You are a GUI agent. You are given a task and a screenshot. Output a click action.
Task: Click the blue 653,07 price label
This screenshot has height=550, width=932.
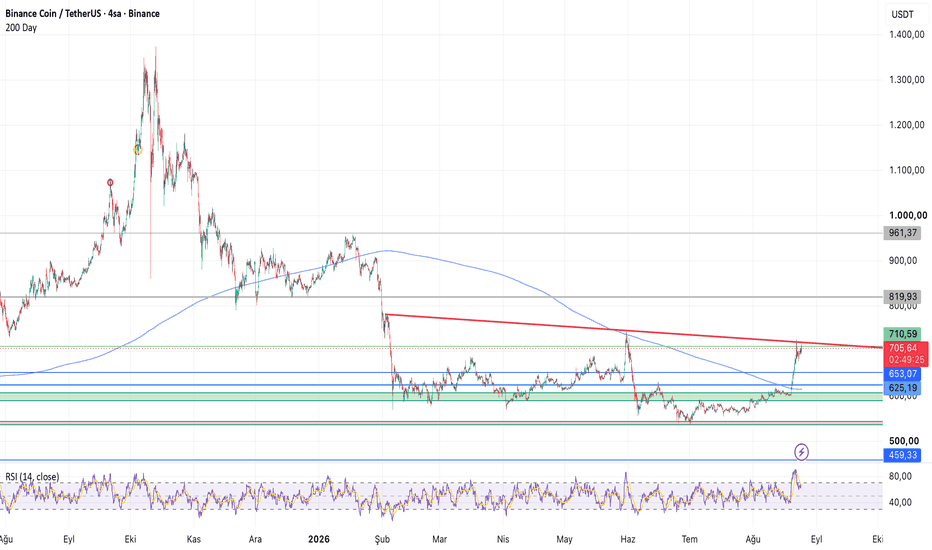click(903, 373)
